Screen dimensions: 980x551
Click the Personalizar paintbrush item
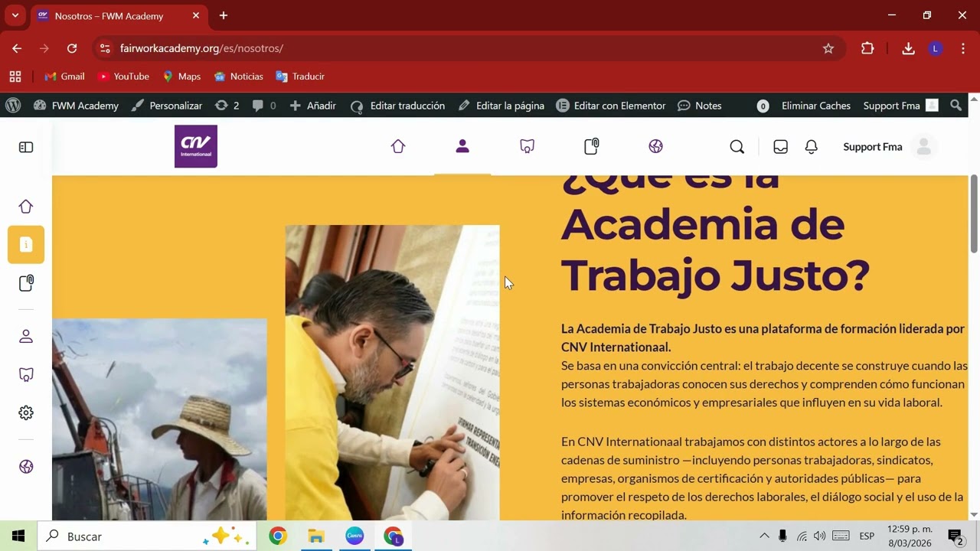[x=167, y=106]
